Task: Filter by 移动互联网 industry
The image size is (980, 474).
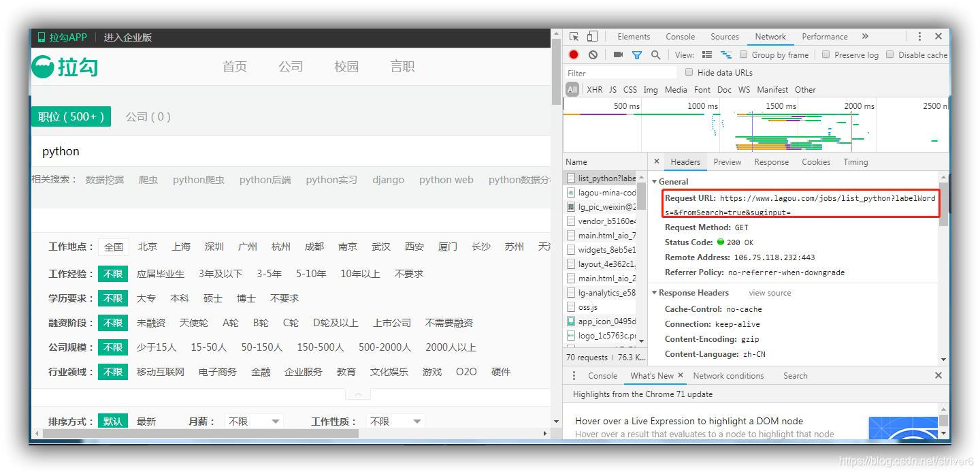Action: coord(160,372)
